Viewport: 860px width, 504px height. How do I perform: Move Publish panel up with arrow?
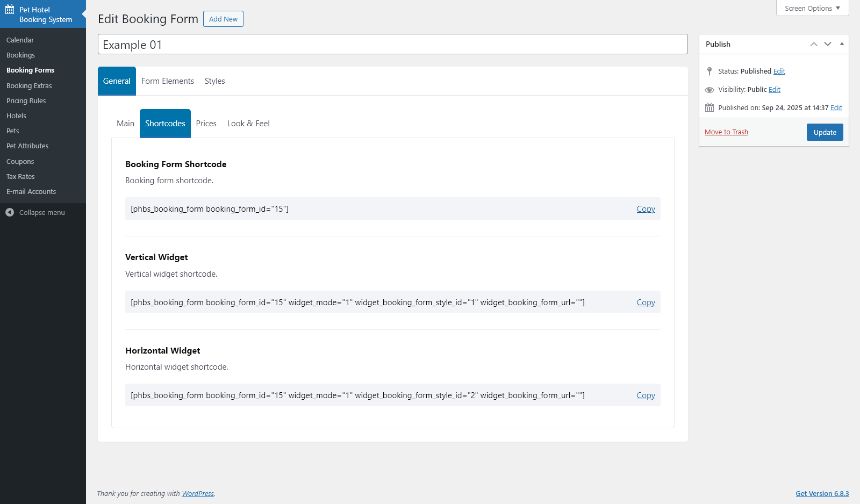tap(814, 44)
